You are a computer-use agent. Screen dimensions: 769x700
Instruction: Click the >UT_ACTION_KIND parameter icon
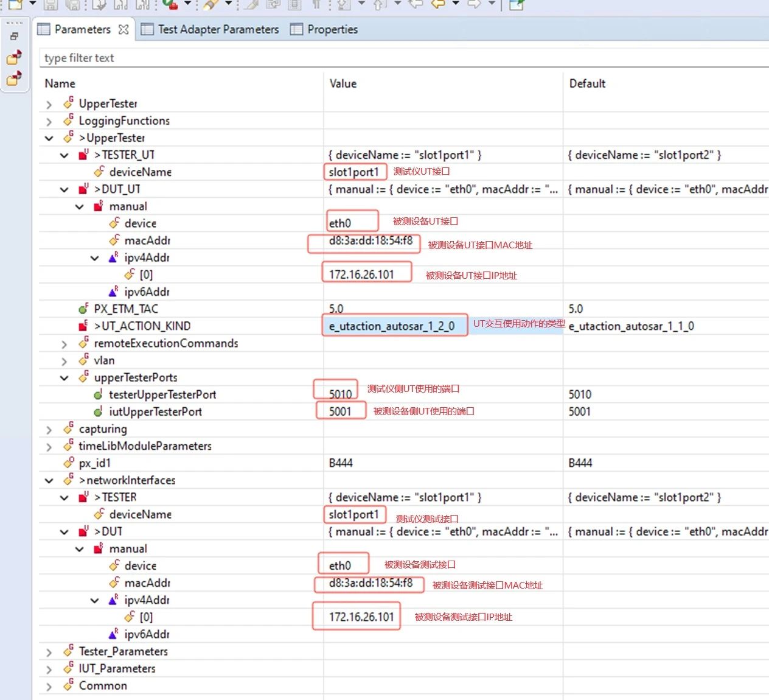point(83,326)
